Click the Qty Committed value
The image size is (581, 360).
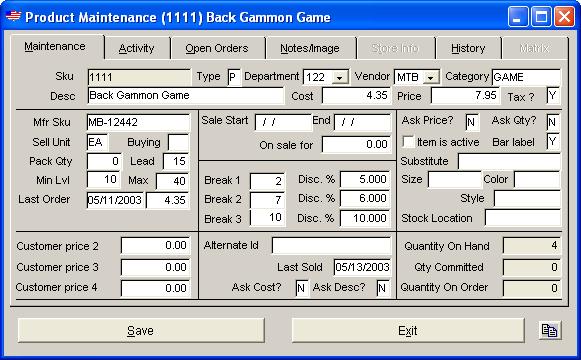pyautogui.click(x=532, y=267)
